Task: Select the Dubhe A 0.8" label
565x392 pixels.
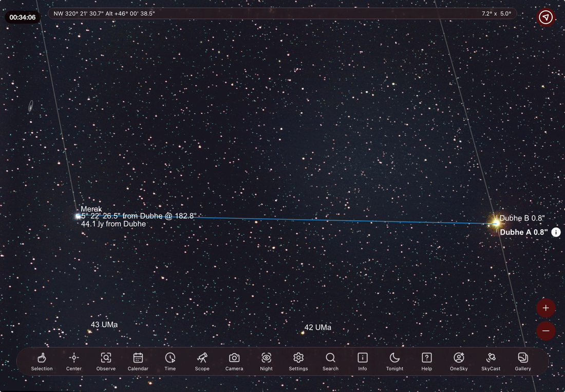Action: pyautogui.click(x=523, y=232)
